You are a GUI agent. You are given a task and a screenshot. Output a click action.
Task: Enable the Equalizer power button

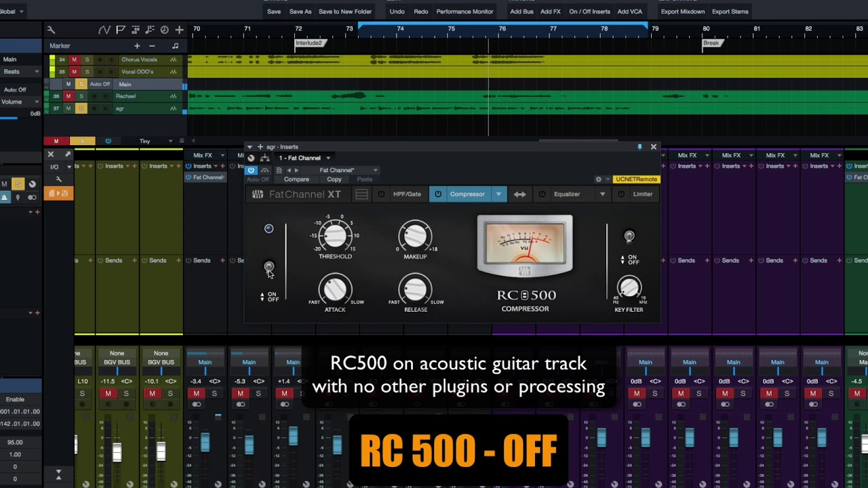click(542, 195)
